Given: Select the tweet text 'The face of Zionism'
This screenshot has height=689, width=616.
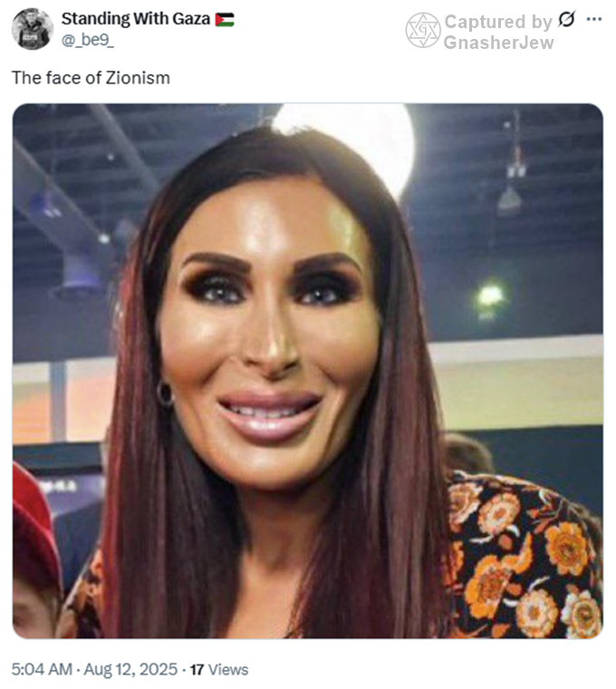Looking at the screenshot, I should pyautogui.click(x=91, y=78).
